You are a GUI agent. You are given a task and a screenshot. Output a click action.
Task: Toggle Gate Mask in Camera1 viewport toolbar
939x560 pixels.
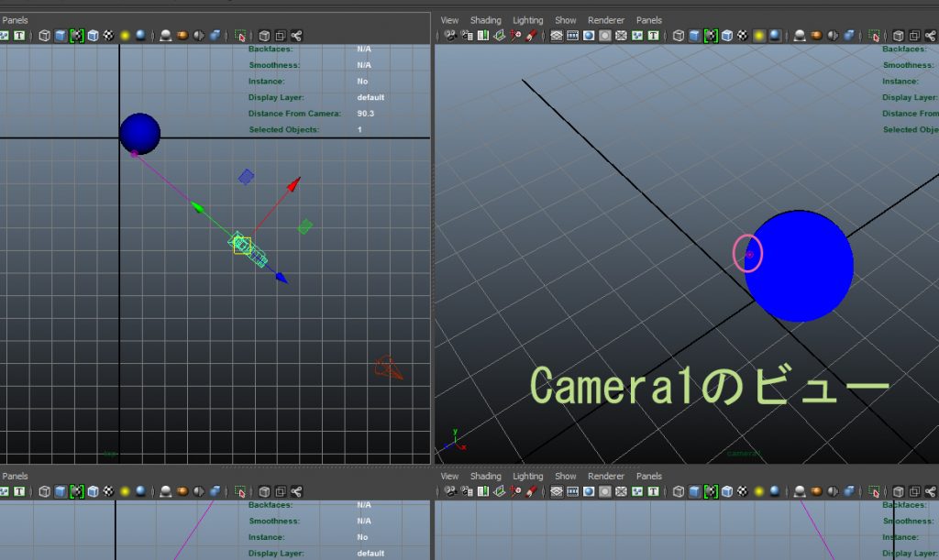pos(605,36)
